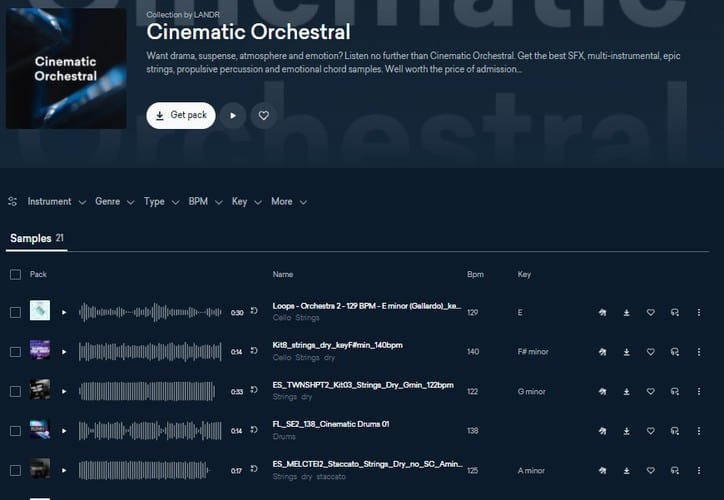724x500 pixels.
Task: Favorite the FL_SE2_138_Cinematic Drums 01 sample
Action: coord(651,431)
